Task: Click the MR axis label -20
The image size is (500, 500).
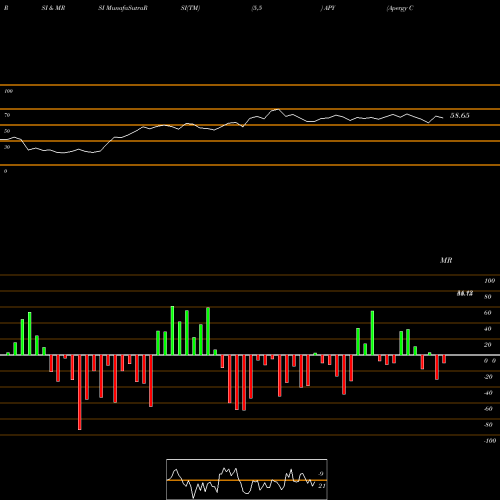Action: click(488, 377)
